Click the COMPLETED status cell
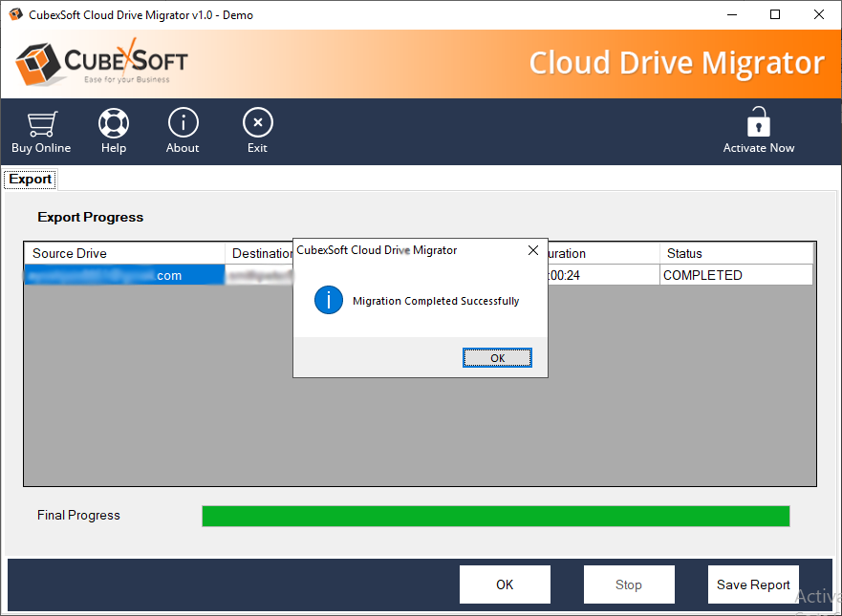The height and width of the screenshot is (616, 842). point(736,275)
